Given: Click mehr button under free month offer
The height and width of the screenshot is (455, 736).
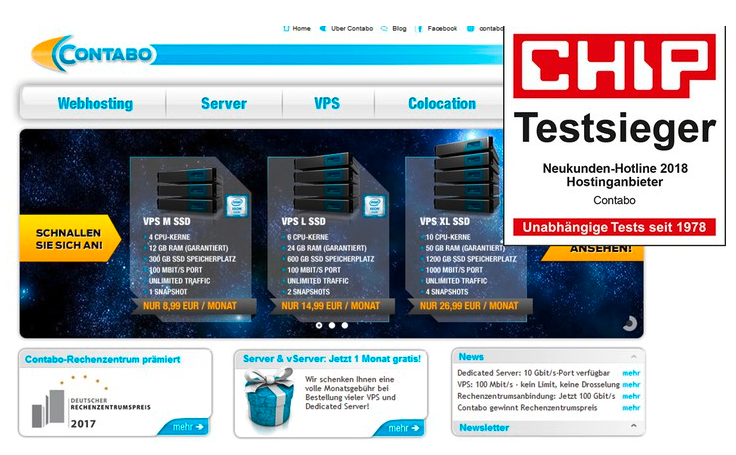Looking at the screenshot, I should 401,427.
